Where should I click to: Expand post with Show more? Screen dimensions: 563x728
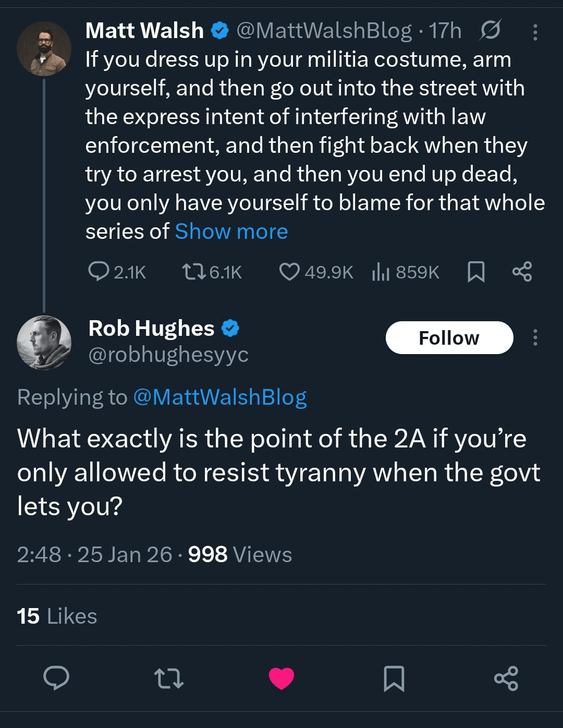[x=231, y=232]
